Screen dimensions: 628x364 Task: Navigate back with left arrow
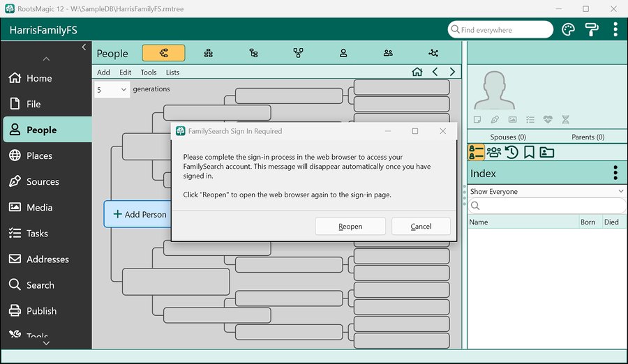pos(435,72)
